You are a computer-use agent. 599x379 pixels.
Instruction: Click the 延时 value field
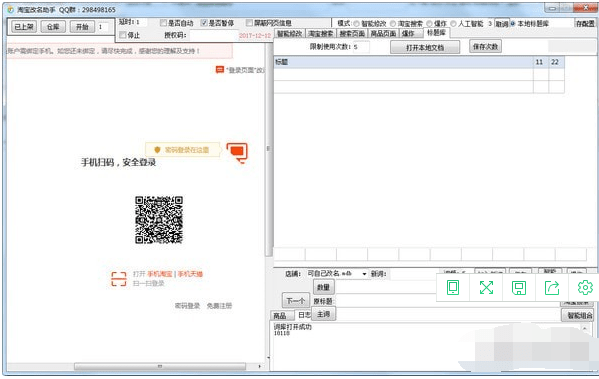pyautogui.click(x=140, y=22)
